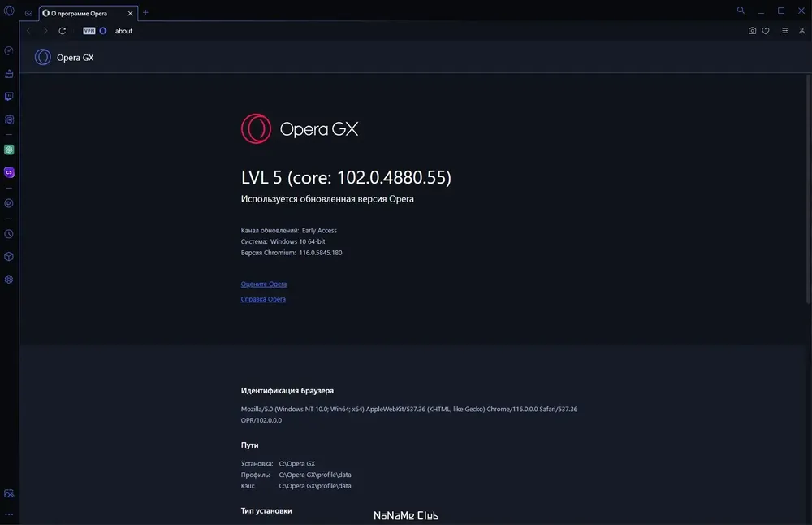Click the large red Opera GX logo
812x525 pixels.
pos(300,128)
